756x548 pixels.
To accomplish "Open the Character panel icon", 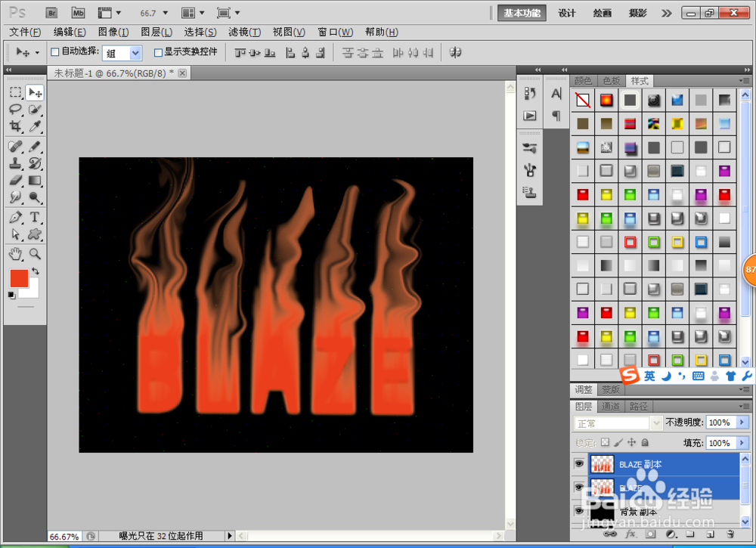I will click(x=556, y=94).
